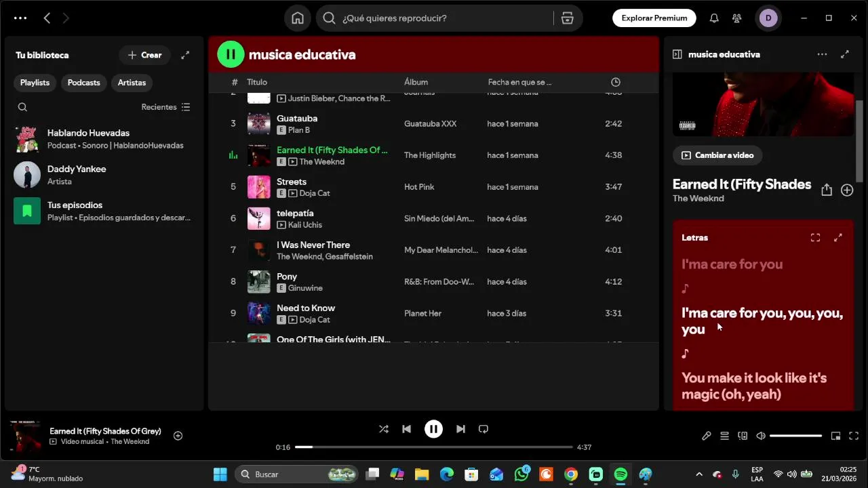The width and height of the screenshot is (868, 488).
Task: Select the Pony track
Action: pyautogui.click(x=434, y=282)
